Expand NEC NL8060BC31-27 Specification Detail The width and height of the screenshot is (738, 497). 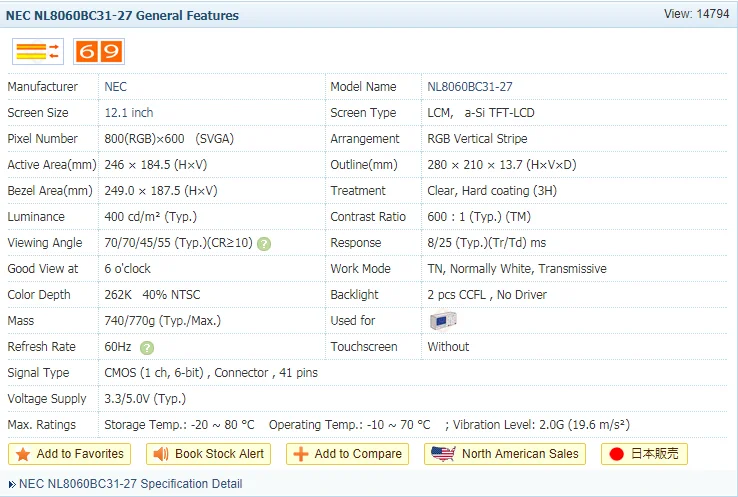pyautogui.click(x=130, y=484)
